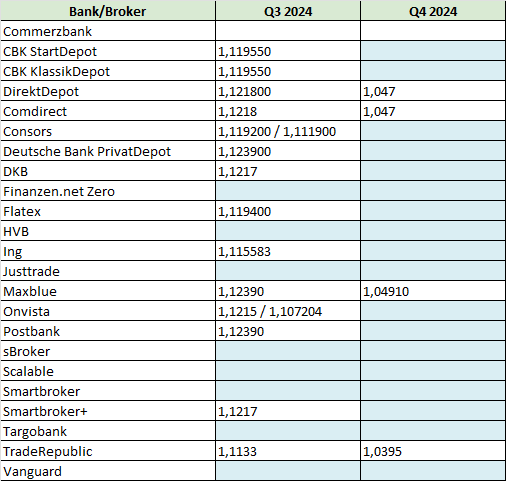The width and height of the screenshot is (506, 481).
Task: Select the Q3 2024 column header
Action: (x=288, y=11)
